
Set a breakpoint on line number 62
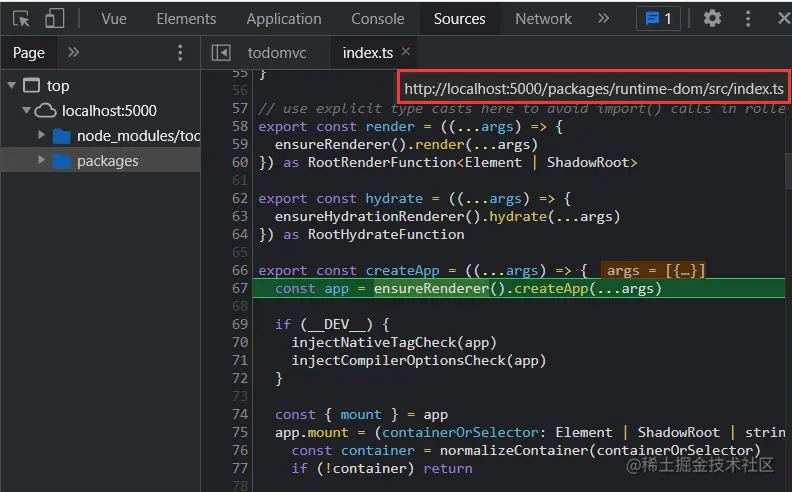[x=240, y=198]
